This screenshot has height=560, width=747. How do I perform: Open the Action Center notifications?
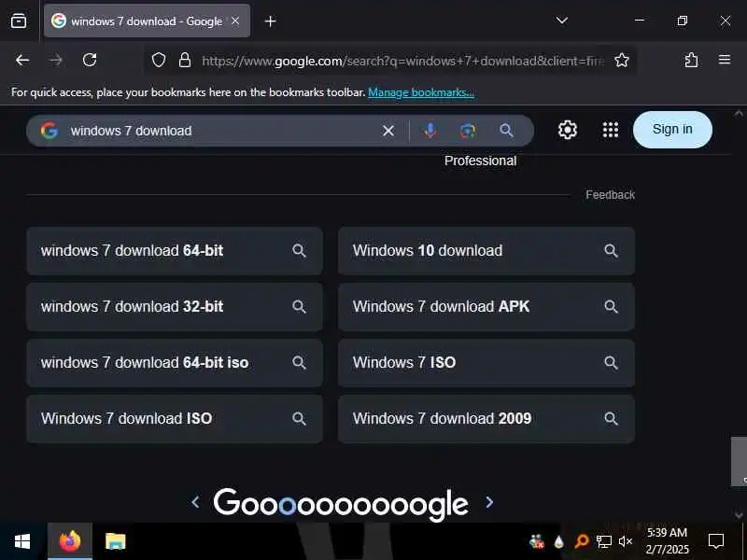pos(716,541)
